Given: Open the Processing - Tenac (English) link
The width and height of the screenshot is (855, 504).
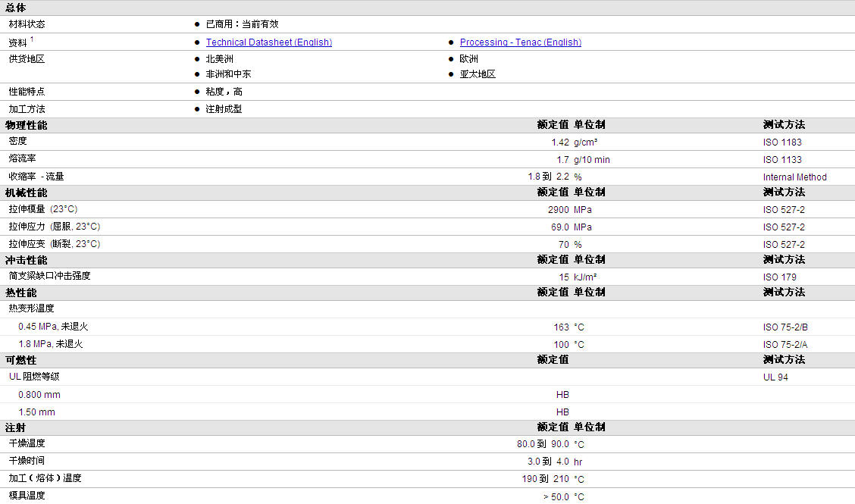Looking at the screenshot, I should (x=520, y=42).
